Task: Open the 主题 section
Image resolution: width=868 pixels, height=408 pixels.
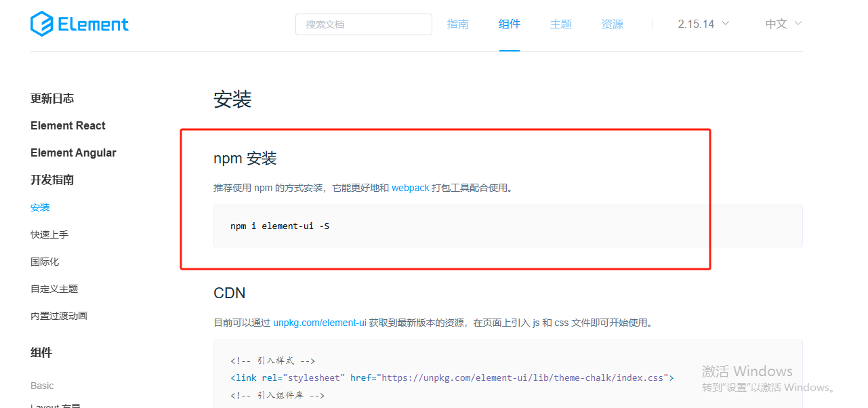Action: (x=561, y=24)
